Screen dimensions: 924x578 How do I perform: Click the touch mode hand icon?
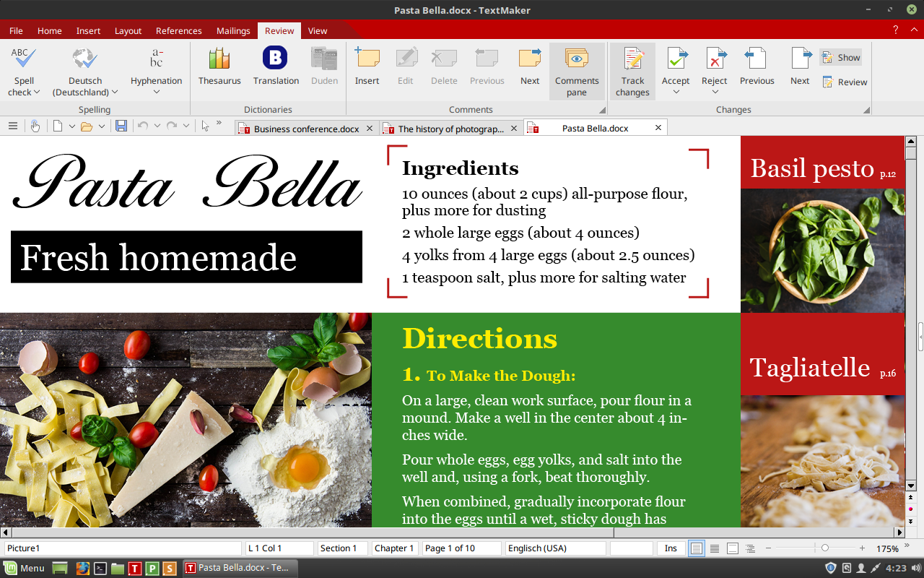[x=35, y=126]
